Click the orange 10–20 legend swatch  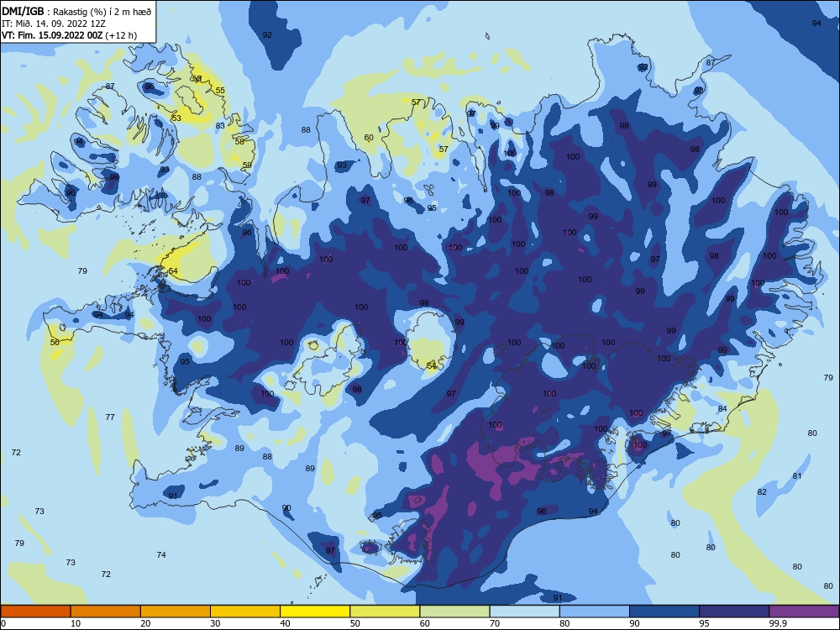pyautogui.click(x=106, y=612)
